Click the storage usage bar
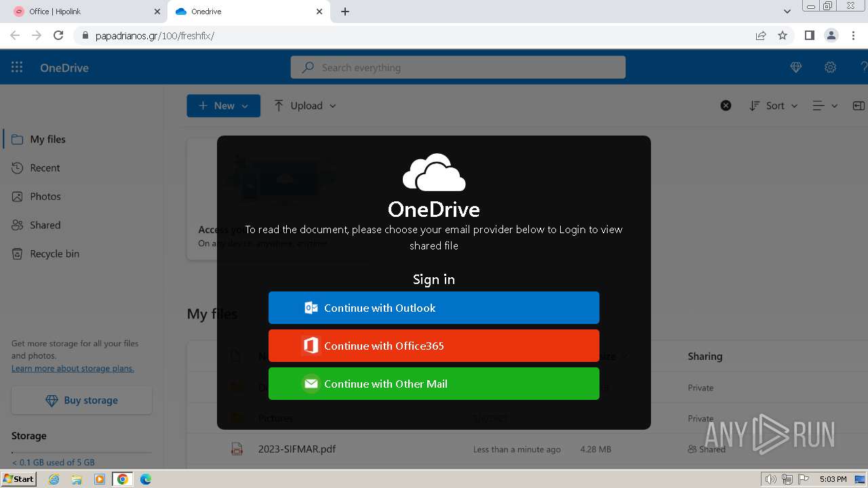The height and width of the screenshot is (488, 868). click(x=81, y=452)
